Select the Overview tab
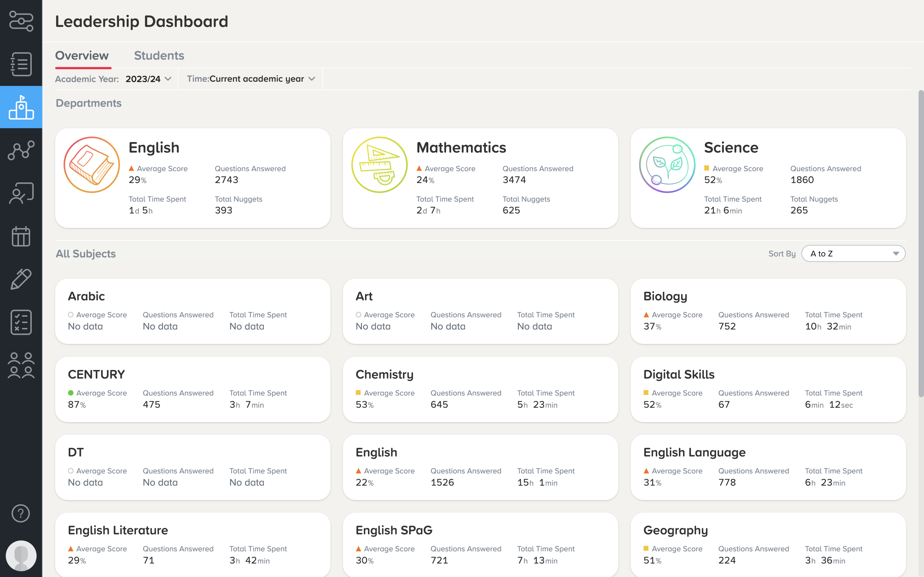This screenshot has width=924, height=577. click(82, 56)
